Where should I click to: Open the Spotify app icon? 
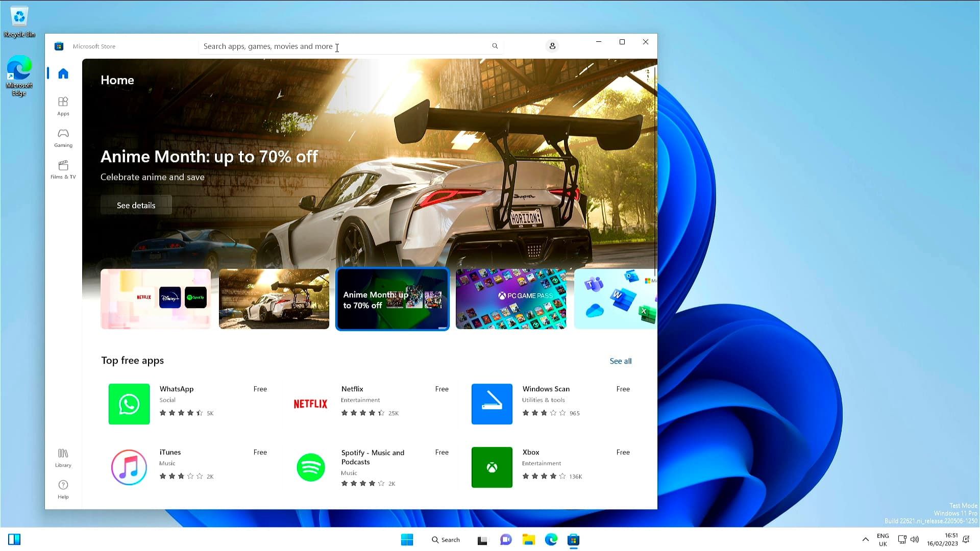[310, 467]
